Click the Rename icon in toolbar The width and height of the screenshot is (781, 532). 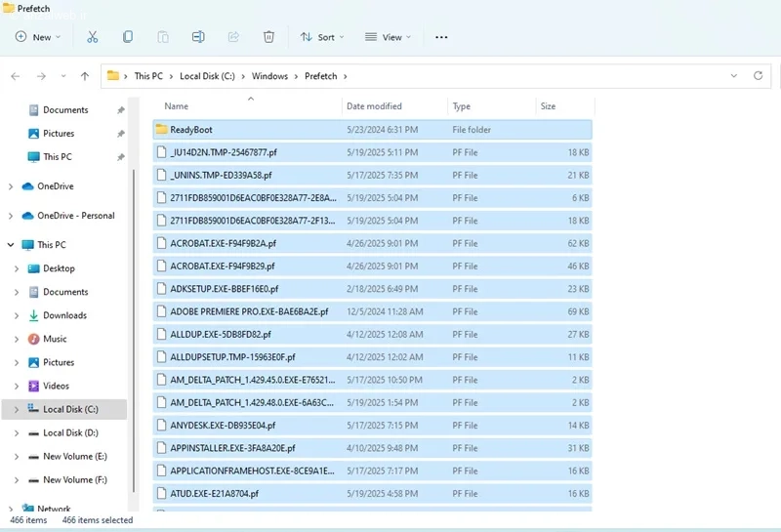(198, 37)
